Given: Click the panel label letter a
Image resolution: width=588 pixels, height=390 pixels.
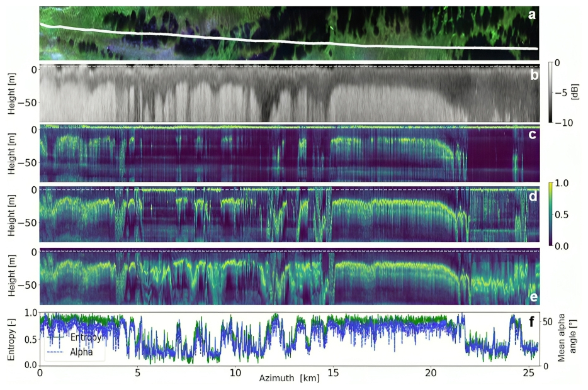Looking at the screenshot, I should pos(532,14).
